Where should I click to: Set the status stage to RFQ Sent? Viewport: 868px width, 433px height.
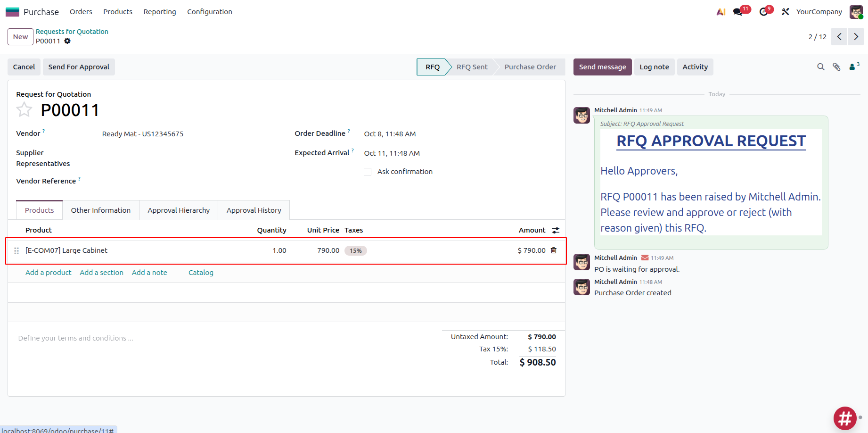pos(471,67)
